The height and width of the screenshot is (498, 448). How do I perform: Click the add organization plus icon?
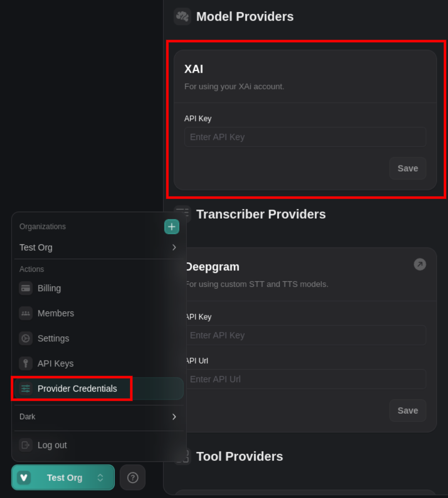coord(171,227)
